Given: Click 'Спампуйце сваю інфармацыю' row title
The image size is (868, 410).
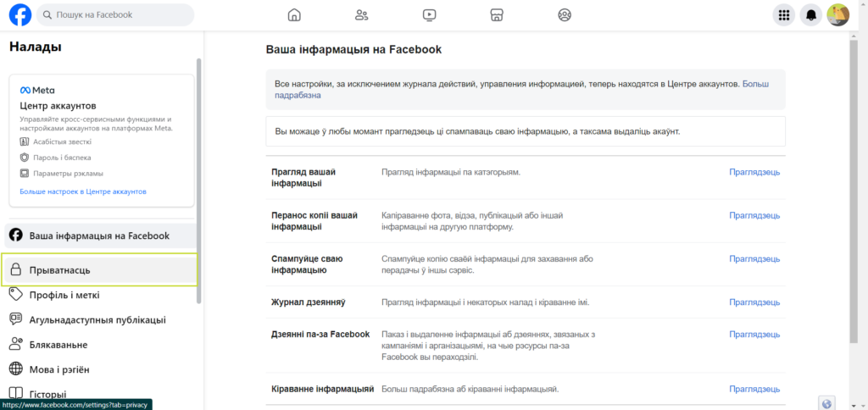Looking at the screenshot, I should coord(307,264).
